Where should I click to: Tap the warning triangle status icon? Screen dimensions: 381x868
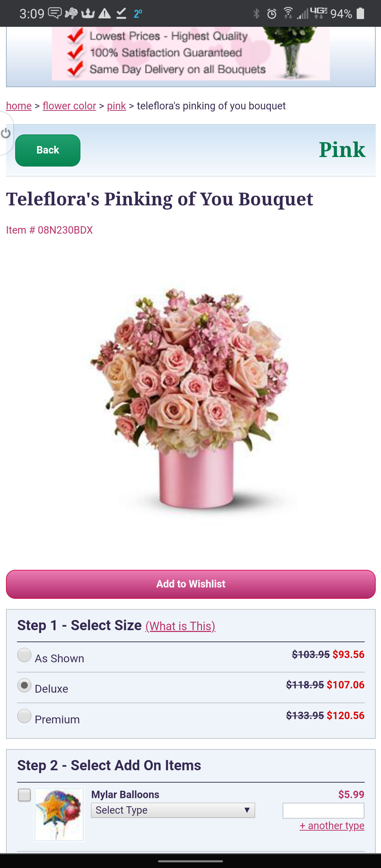[104, 13]
